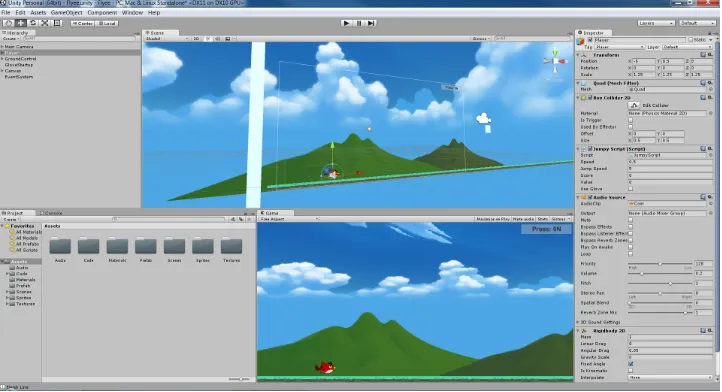This screenshot has width=722, height=392.
Task: Enable the Mute checkbox in Audio Source
Action: coord(630,220)
